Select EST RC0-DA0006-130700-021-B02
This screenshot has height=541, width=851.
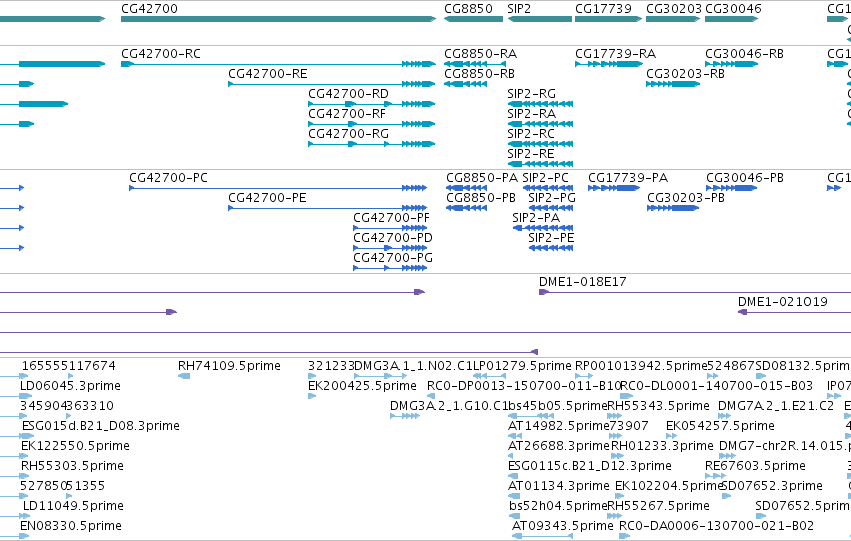click(x=625, y=536)
